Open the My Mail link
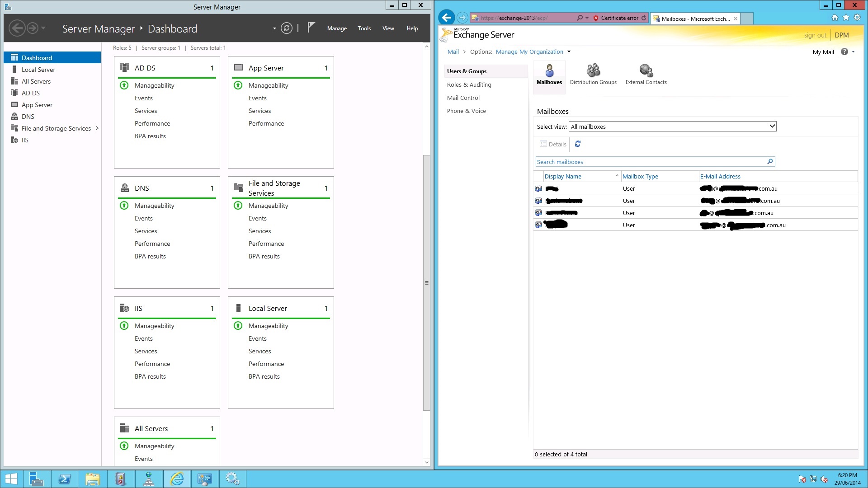 pos(823,52)
